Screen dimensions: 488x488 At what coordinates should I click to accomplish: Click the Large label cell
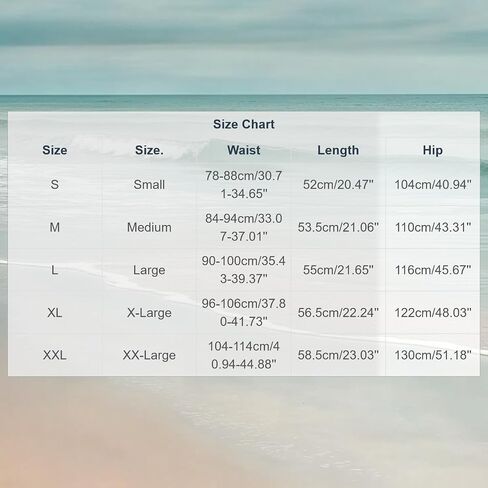point(149,270)
